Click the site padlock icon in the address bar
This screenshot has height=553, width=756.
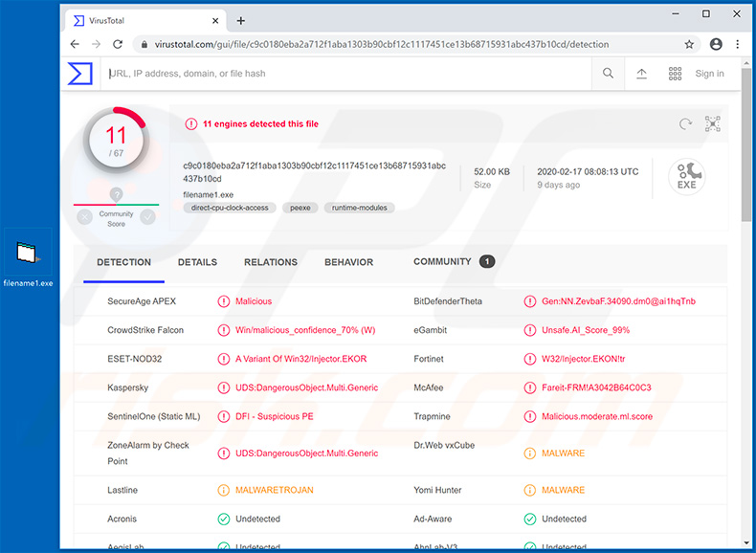[145, 44]
